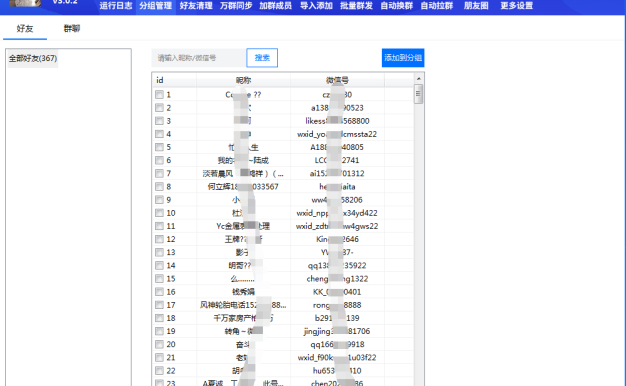This screenshot has width=626, height=386.
Task: Focus the nickname/WeChat ID search box
Action: click(198, 58)
